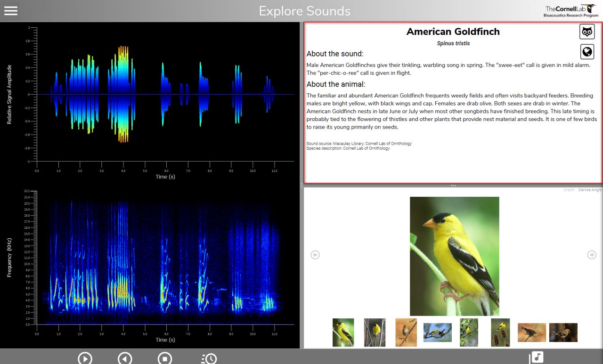This screenshot has width=603, height=364.
Task: Select the first goldfinch thumbnail
Action: coord(343,332)
